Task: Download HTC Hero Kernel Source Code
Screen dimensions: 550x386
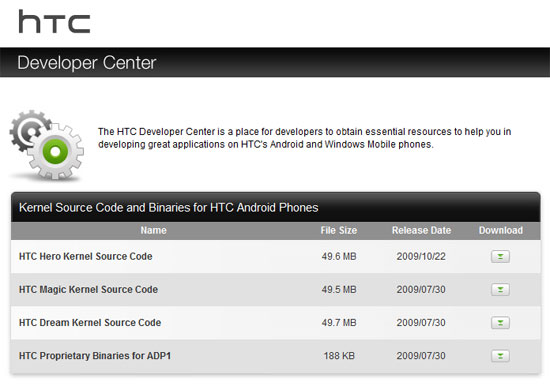Action: pyautogui.click(x=500, y=257)
